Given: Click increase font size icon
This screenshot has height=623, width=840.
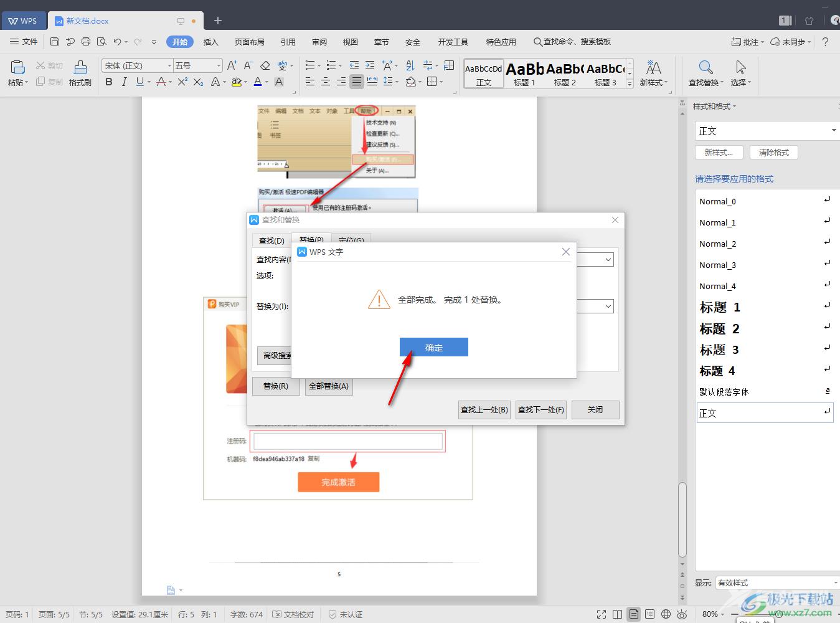Looking at the screenshot, I should 232,65.
